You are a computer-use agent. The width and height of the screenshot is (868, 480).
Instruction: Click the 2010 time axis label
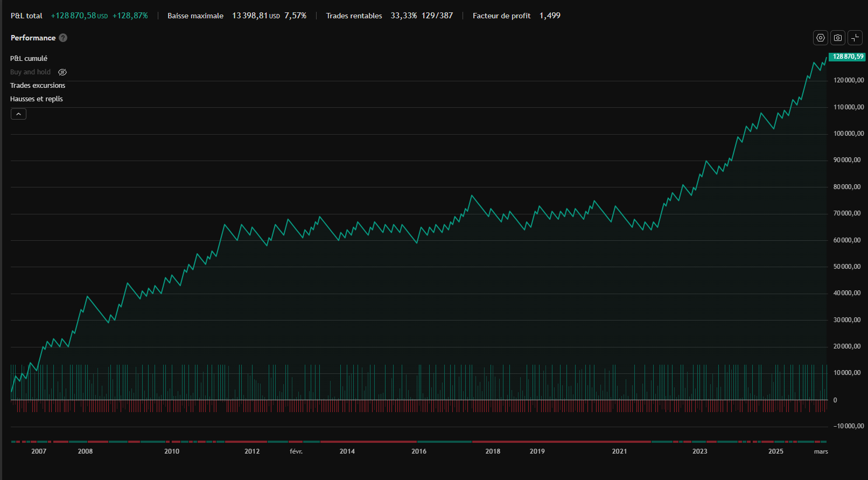(172, 451)
